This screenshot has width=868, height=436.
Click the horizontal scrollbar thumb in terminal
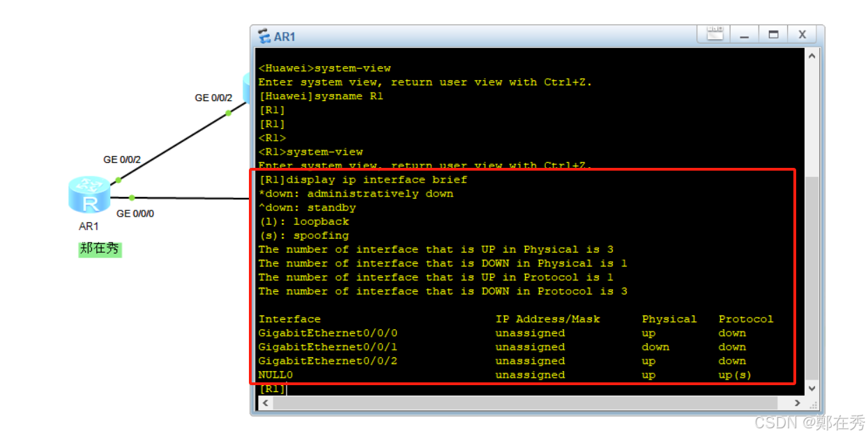pos(524,403)
